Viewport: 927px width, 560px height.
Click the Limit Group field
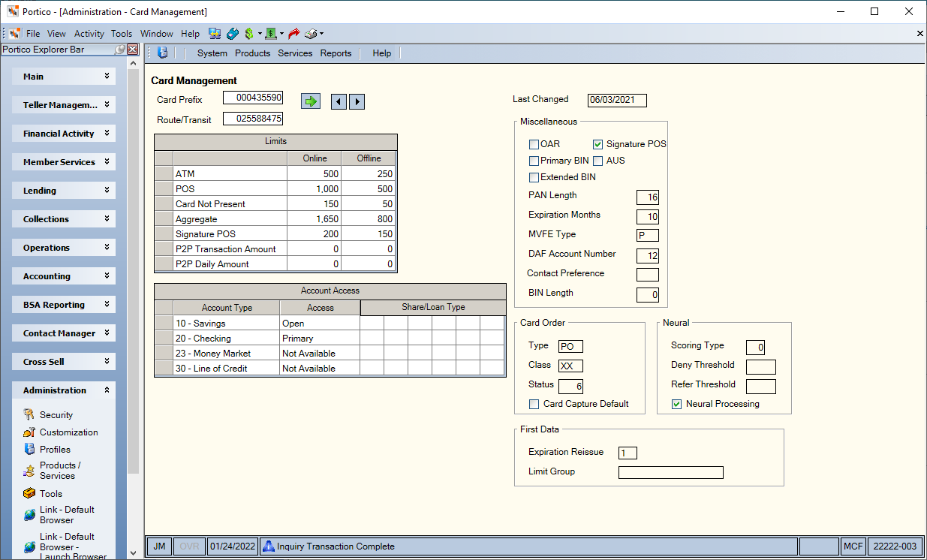coord(671,472)
